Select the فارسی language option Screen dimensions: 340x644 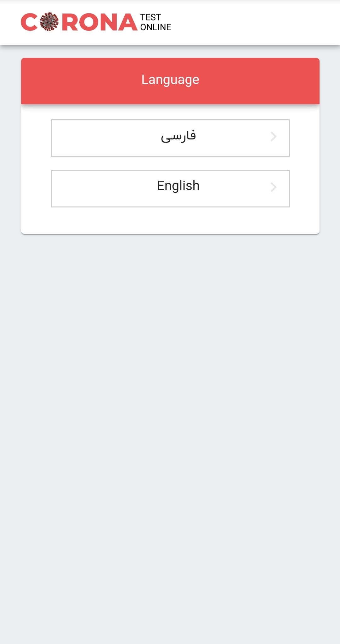click(x=170, y=138)
